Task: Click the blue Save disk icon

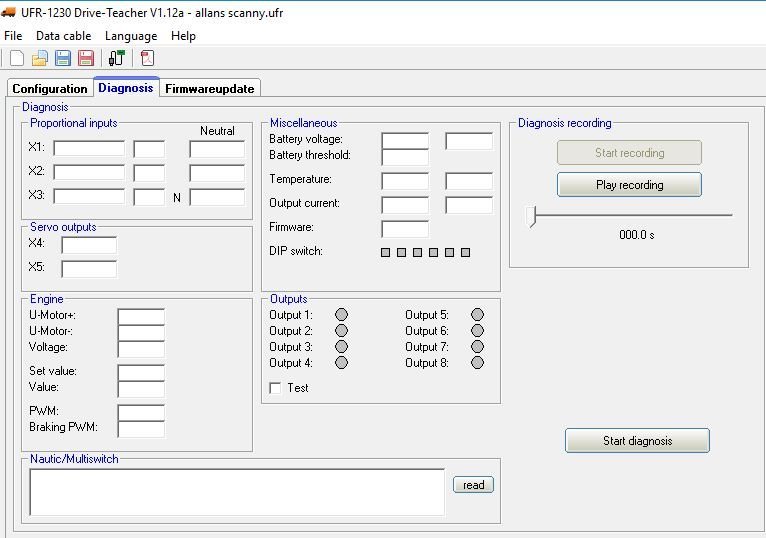Action: 63,58
